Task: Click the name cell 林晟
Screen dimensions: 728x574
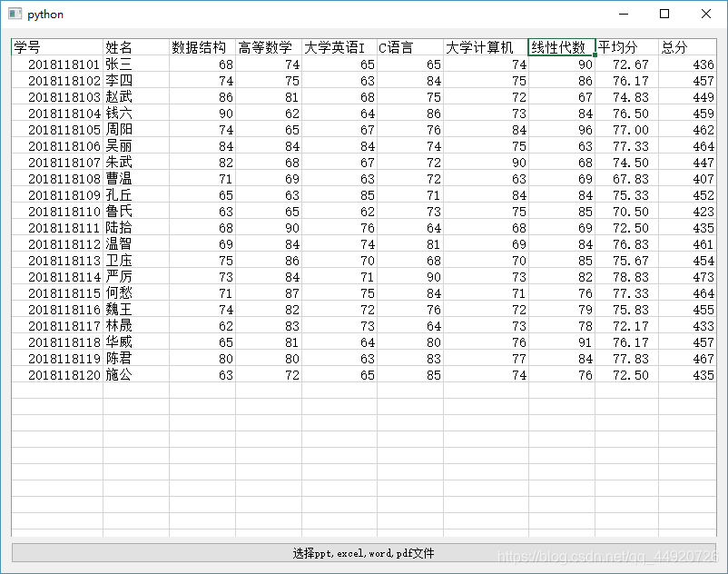Action: (x=136, y=325)
